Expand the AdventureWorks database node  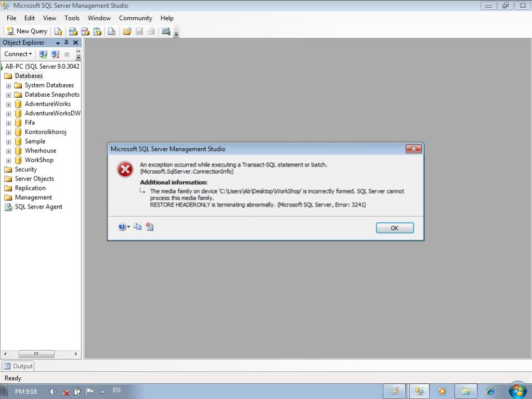8,104
